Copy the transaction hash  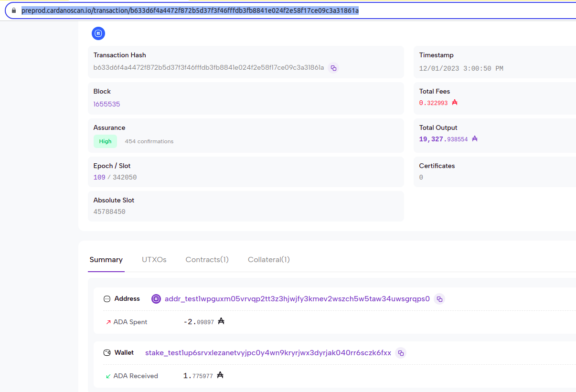pyautogui.click(x=333, y=68)
